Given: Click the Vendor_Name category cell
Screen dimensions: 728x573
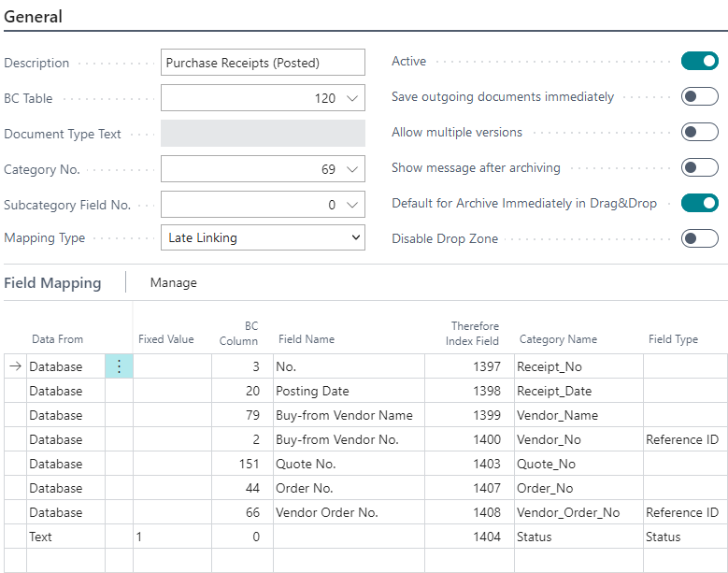Looking at the screenshot, I should [577, 416].
